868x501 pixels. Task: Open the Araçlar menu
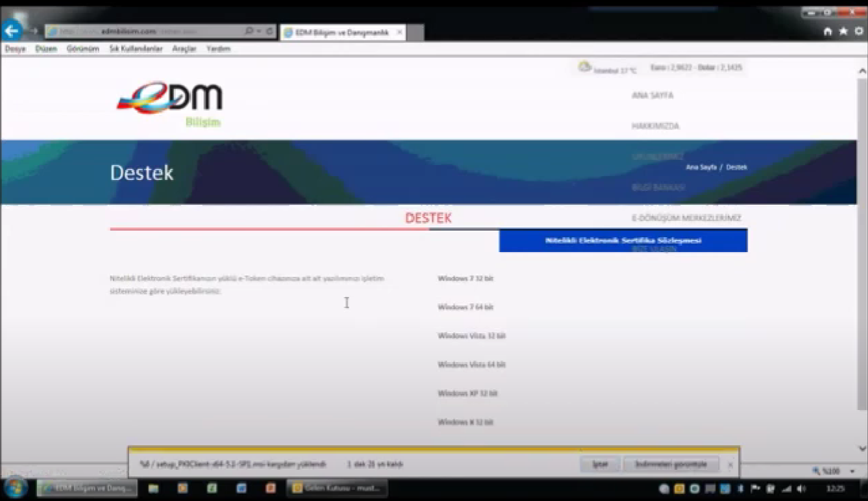(x=184, y=49)
